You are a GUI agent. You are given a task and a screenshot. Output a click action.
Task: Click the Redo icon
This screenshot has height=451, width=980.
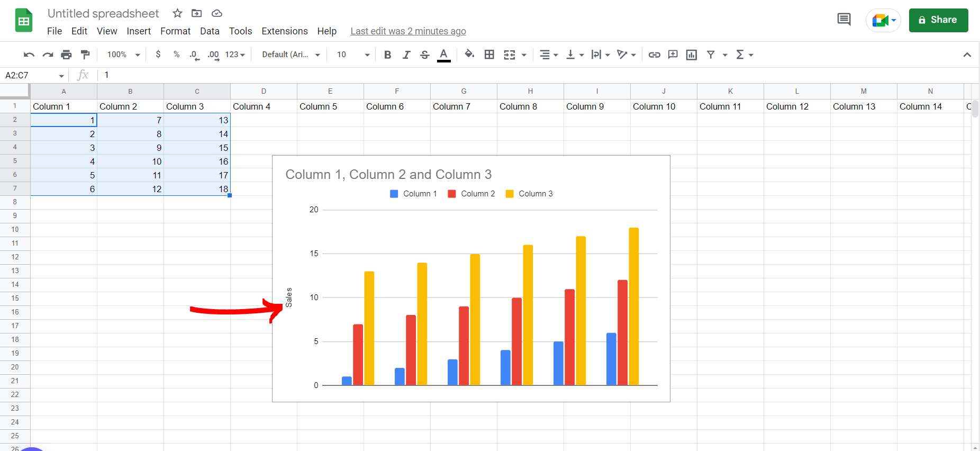point(48,55)
